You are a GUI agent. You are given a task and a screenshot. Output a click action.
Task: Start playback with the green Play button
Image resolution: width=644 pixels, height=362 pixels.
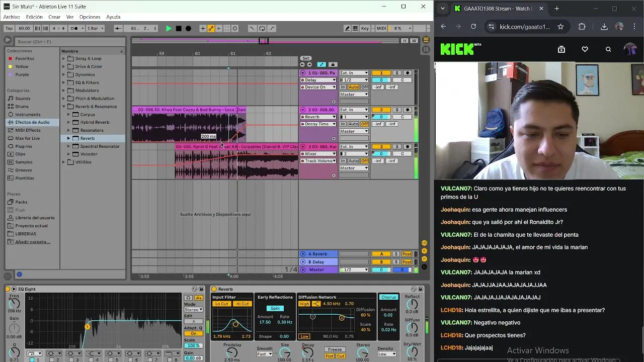169,29
